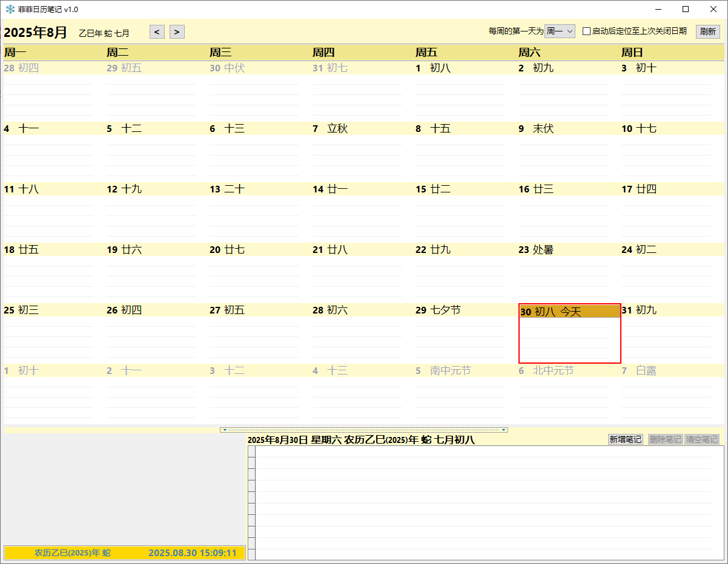Image resolution: width=728 pixels, height=564 pixels.
Task: Click right collapse arrow on splitter bar
Action: [503, 430]
